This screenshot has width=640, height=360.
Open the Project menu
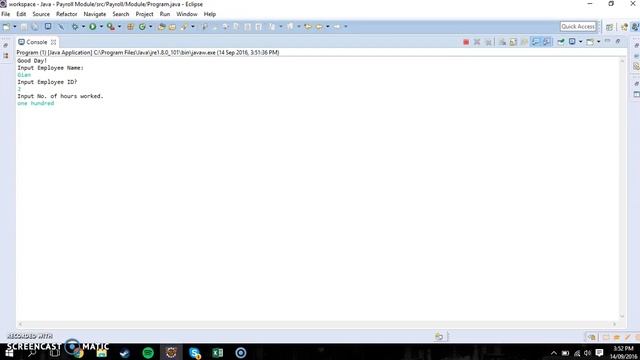tap(144, 14)
